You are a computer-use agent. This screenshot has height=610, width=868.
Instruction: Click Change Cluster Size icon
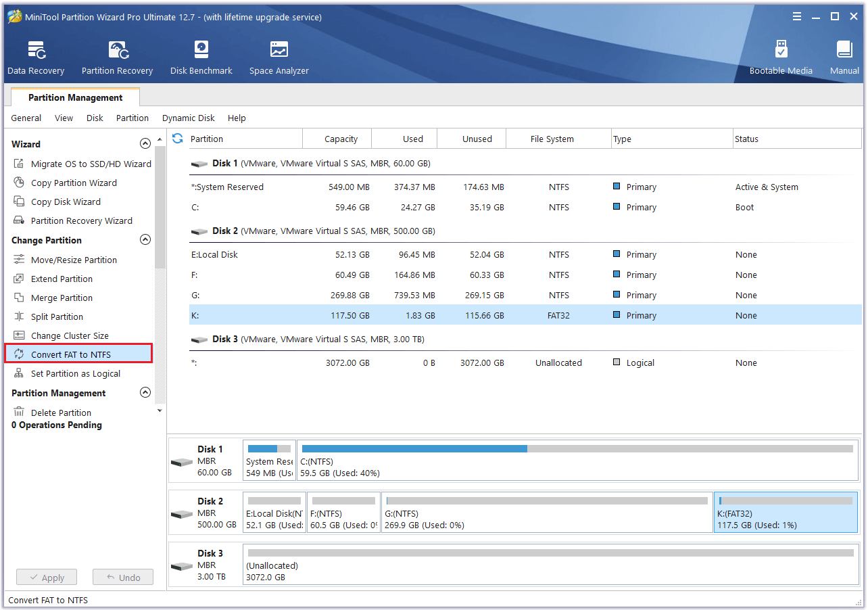[x=19, y=335]
